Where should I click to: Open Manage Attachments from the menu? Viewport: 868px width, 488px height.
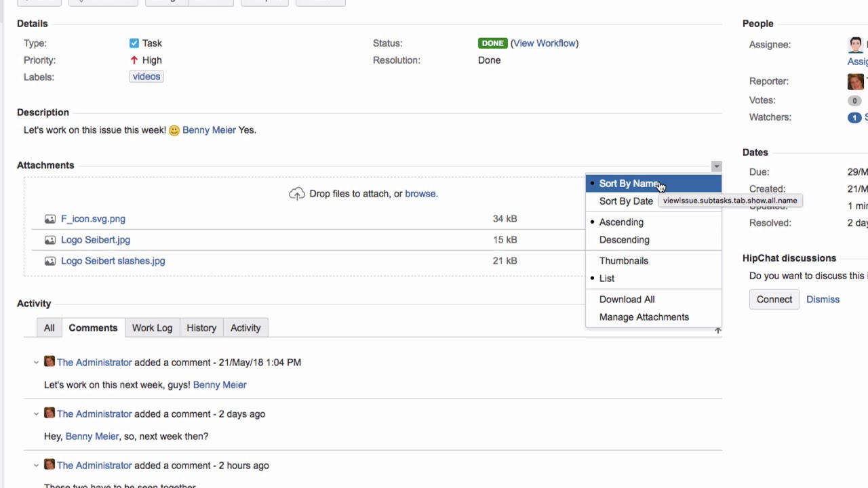tap(644, 317)
